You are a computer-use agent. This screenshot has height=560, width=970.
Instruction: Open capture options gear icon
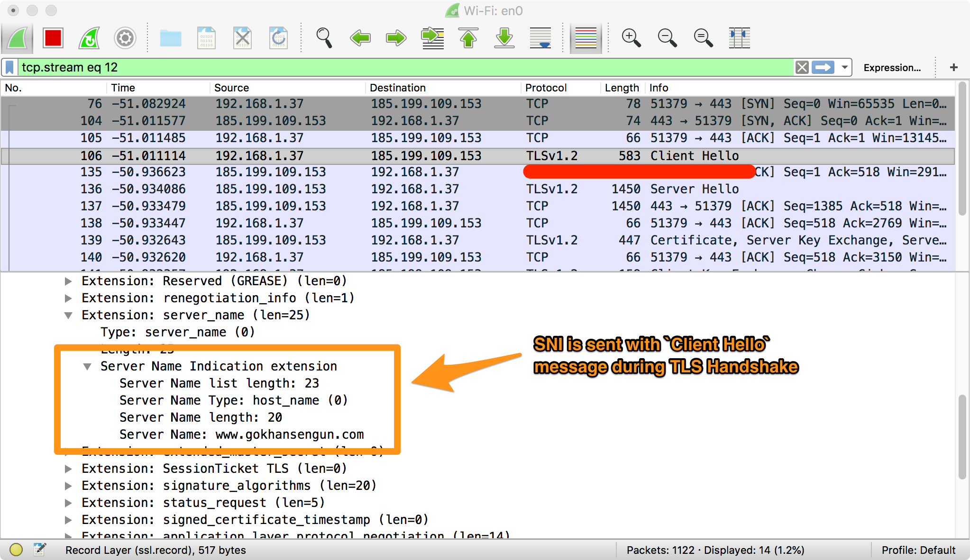[125, 38]
